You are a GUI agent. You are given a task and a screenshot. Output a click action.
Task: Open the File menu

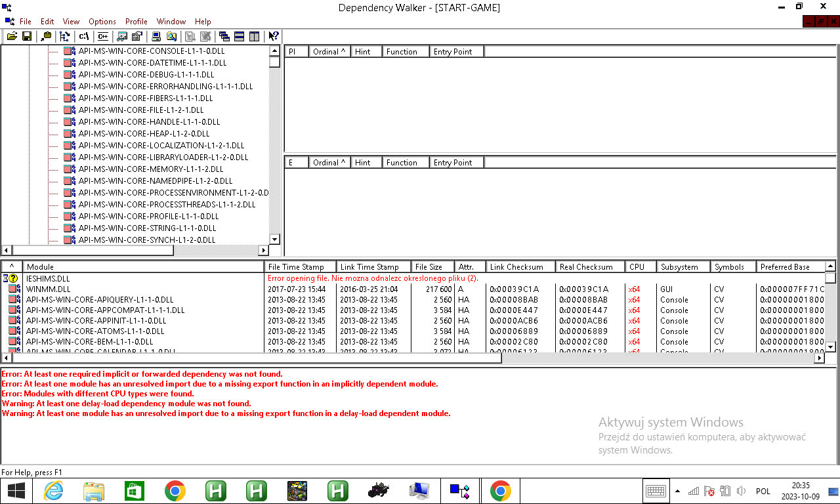point(26,22)
